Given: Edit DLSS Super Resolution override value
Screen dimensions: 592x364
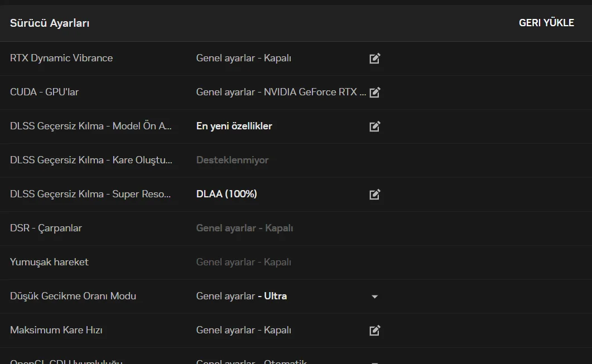Looking at the screenshot, I should point(374,195).
